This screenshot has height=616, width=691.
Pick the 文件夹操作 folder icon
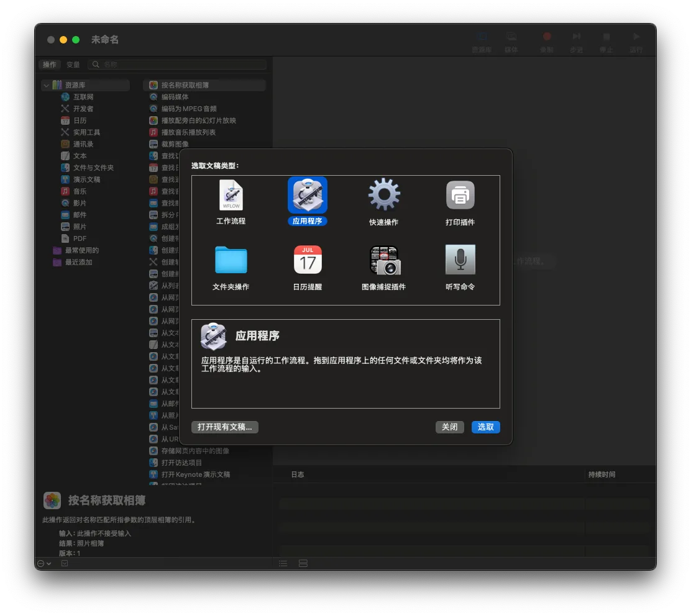point(231,260)
